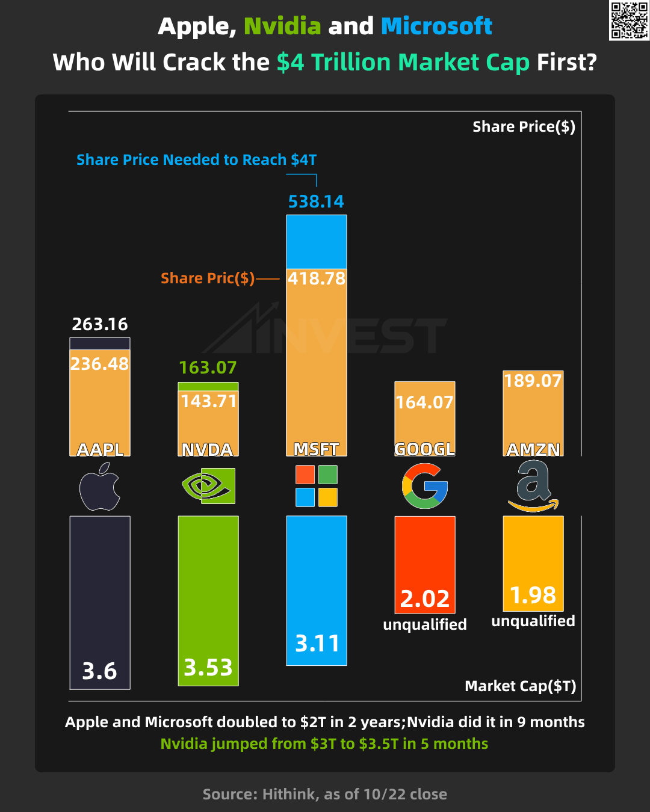
Task: Click the QR code in the corner
Action: point(629,20)
